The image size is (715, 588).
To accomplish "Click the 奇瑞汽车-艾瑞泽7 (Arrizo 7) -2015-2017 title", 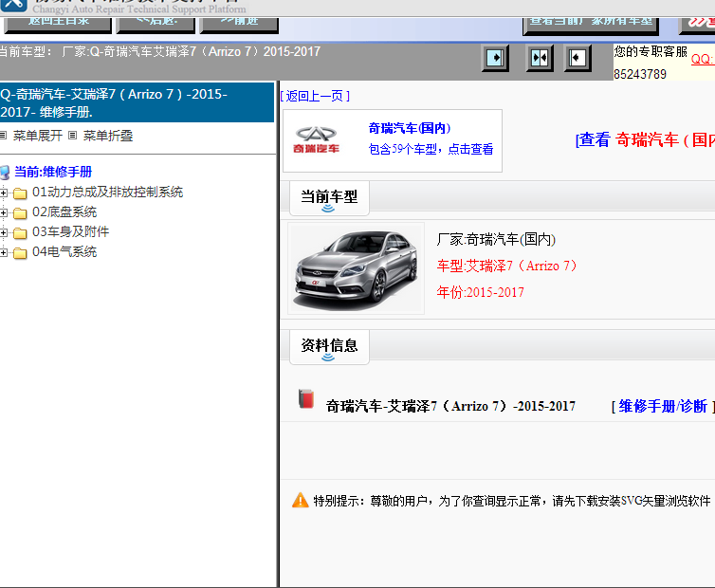I will (450, 406).
